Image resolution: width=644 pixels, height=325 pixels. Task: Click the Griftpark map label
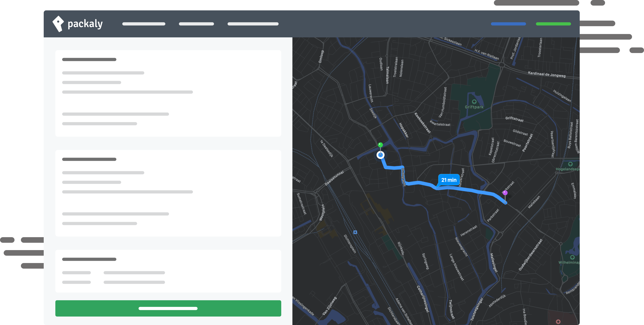[474, 107]
